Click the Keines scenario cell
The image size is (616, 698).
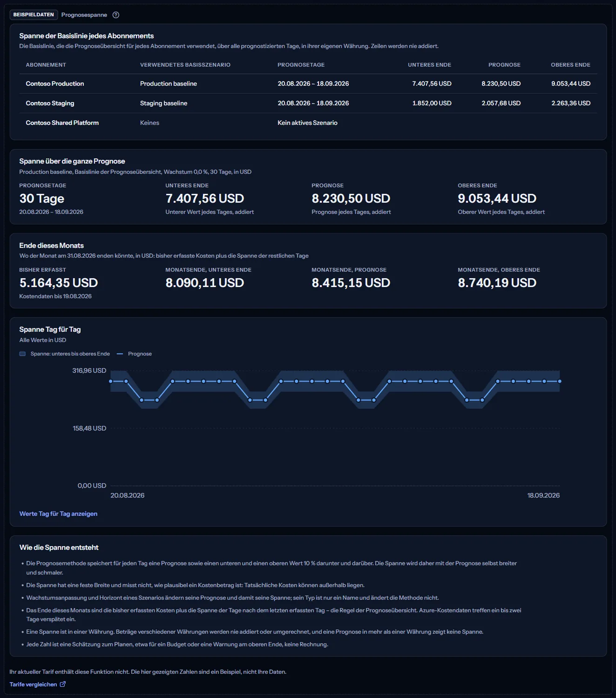pyautogui.click(x=149, y=123)
